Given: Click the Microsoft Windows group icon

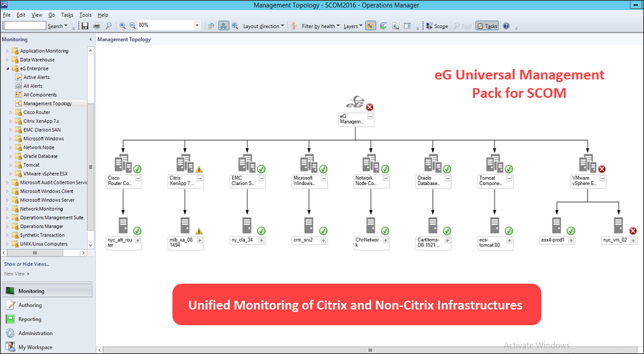Looking at the screenshot, I should [x=309, y=163].
